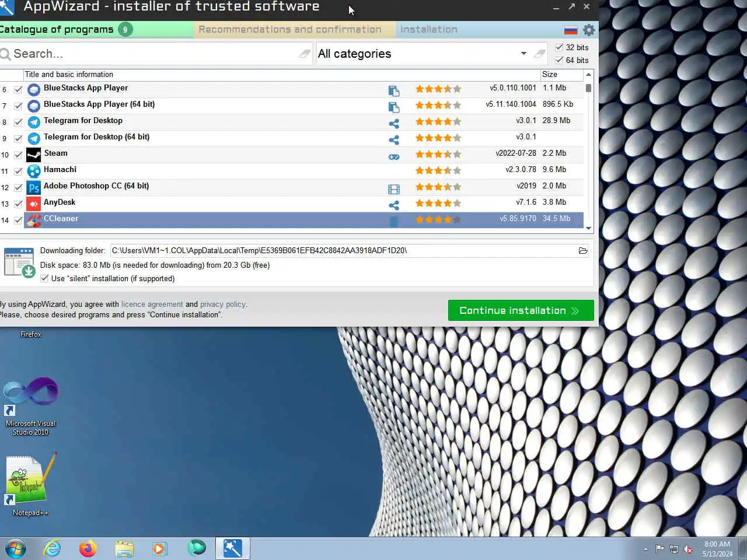Toggle the 64 bits checkbox
The width and height of the screenshot is (747, 560).
(559, 60)
